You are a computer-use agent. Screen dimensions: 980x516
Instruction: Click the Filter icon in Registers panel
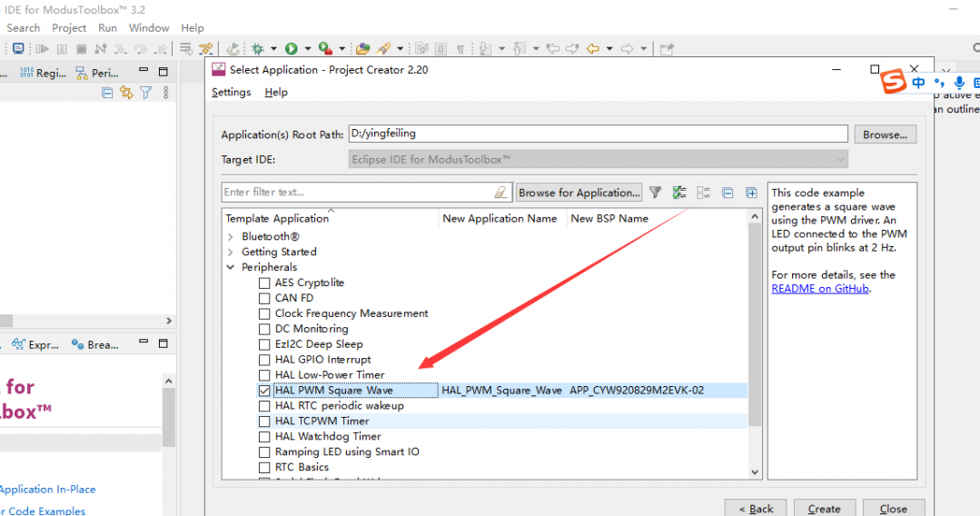pos(145,94)
